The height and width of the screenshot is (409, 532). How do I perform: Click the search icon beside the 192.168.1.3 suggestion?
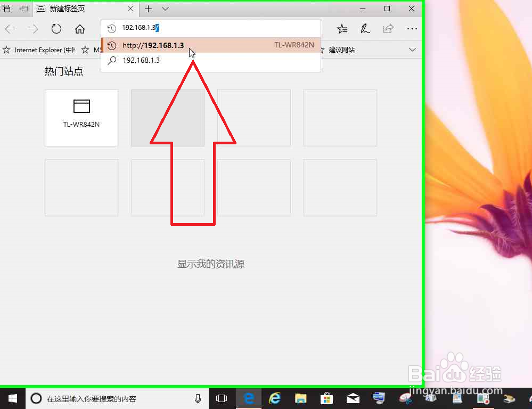pyautogui.click(x=112, y=60)
